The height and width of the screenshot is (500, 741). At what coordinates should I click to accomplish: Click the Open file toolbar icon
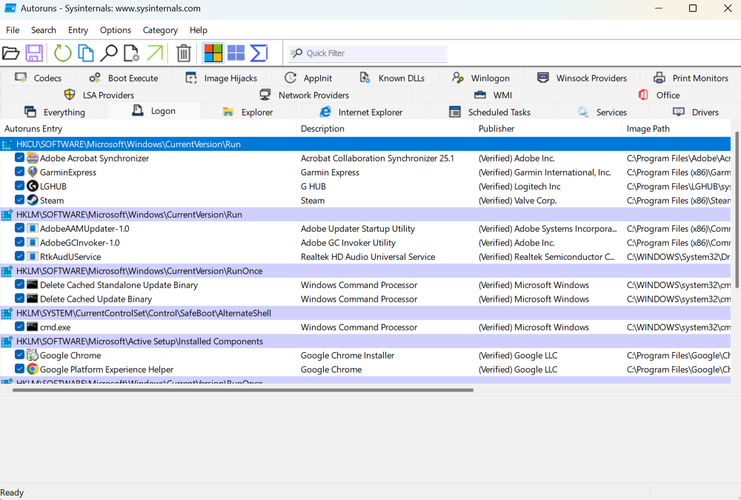[11, 53]
